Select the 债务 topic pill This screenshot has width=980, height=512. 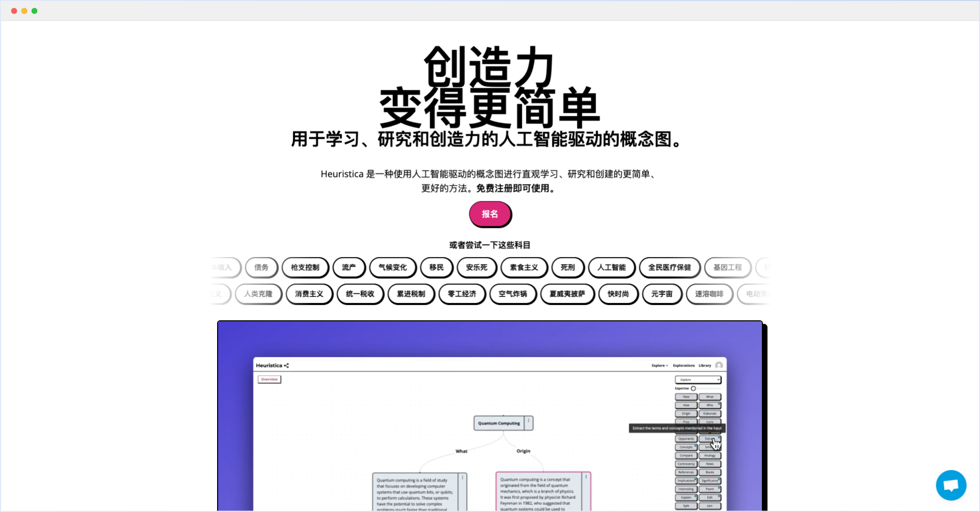[x=261, y=267]
